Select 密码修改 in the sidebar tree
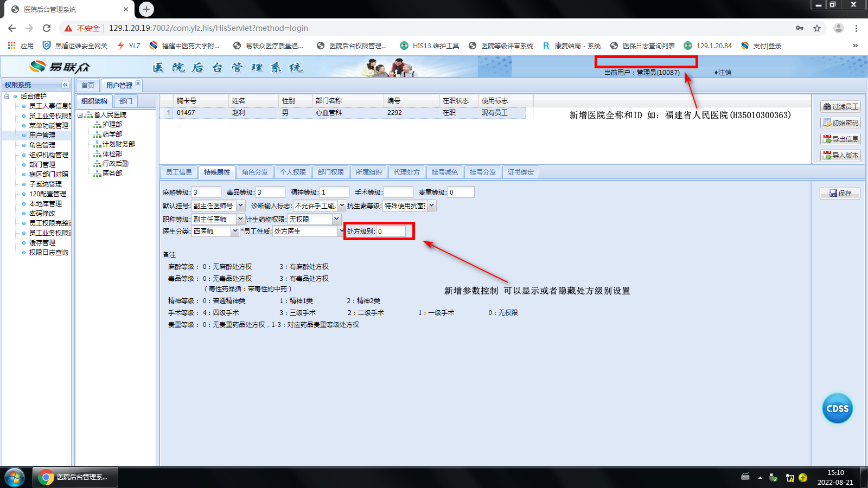The image size is (868, 488). point(42,214)
